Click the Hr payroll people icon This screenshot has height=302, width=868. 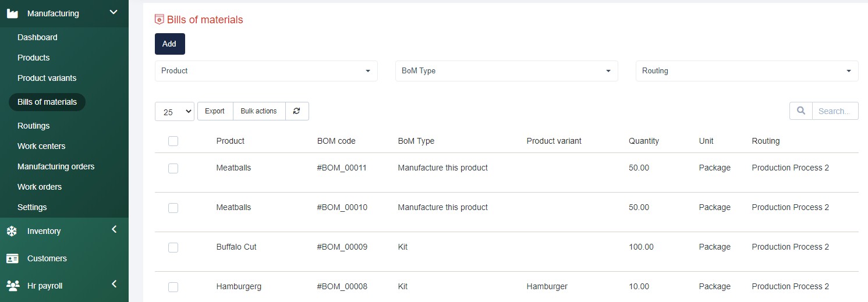coord(12,286)
